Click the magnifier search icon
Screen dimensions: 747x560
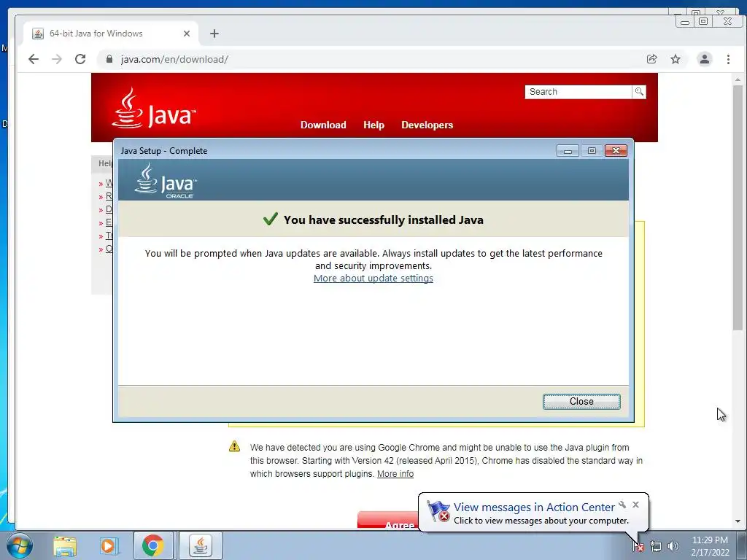639,91
